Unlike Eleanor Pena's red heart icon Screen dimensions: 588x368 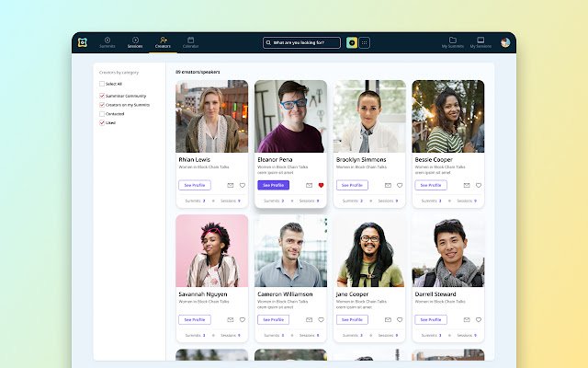pyautogui.click(x=321, y=185)
